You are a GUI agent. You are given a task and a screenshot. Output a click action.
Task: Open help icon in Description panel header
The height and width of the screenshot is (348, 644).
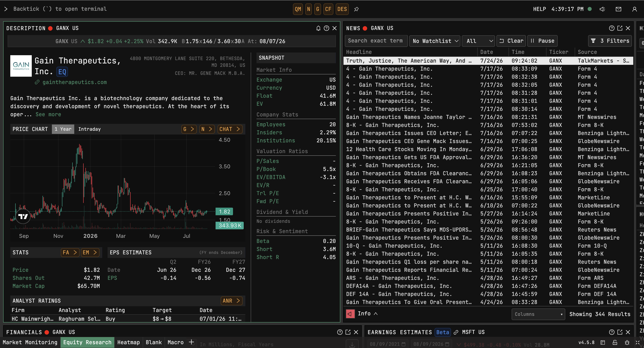pos(326,28)
